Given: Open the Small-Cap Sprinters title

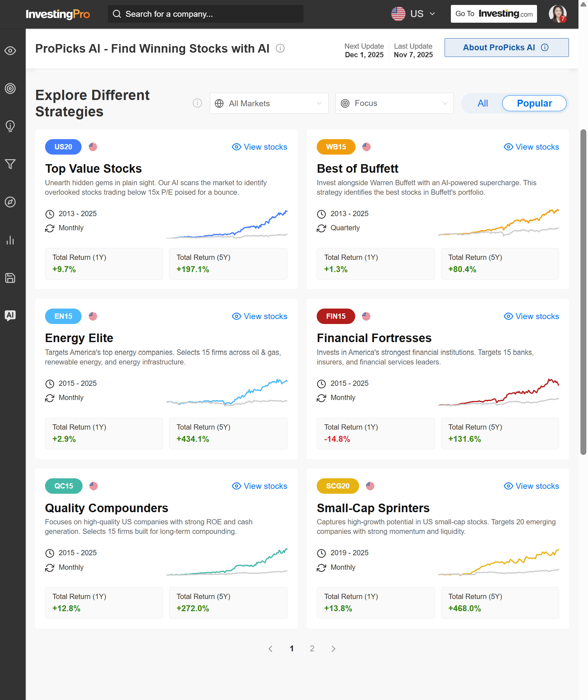Looking at the screenshot, I should [x=373, y=508].
